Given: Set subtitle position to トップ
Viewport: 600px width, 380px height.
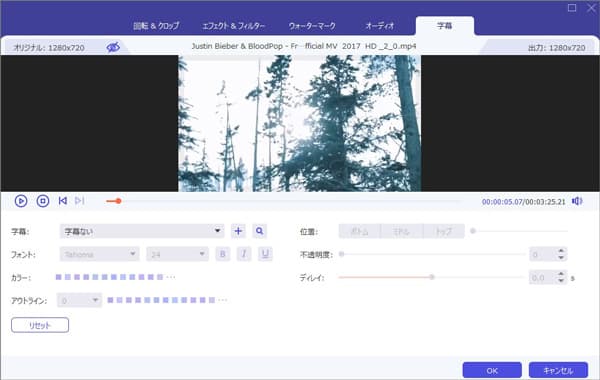Looking at the screenshot, I should click(444, 231).
